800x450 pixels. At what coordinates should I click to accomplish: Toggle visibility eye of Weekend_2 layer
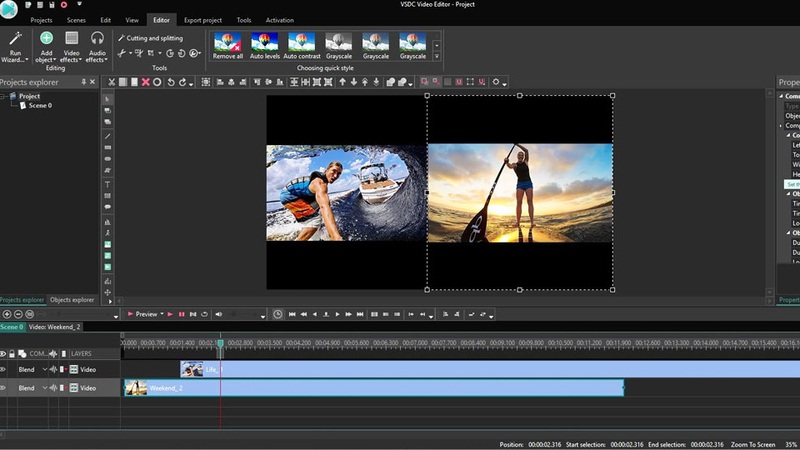click(4, 387)
